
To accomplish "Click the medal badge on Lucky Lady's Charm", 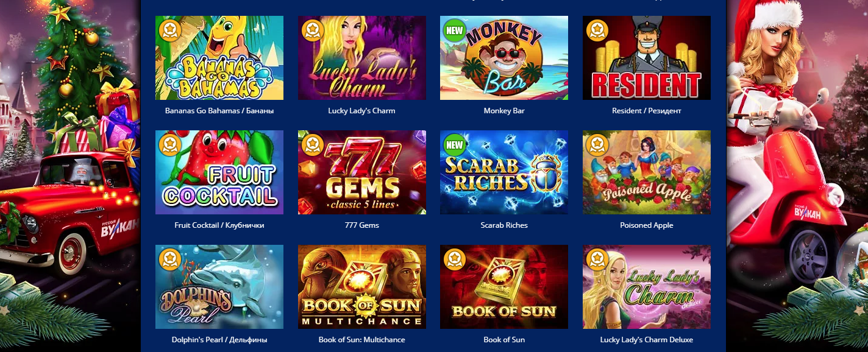I will point(313,30).
